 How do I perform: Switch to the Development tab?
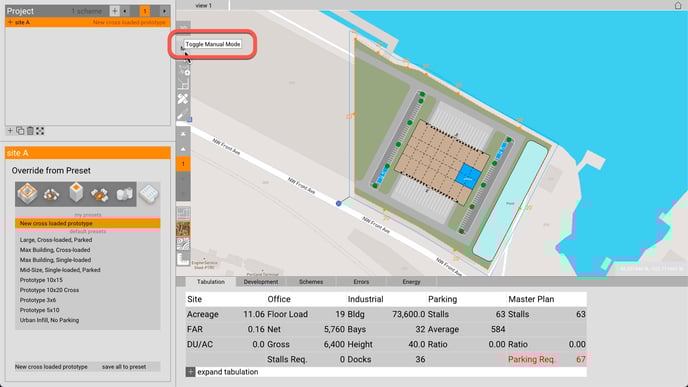[261, 282]
